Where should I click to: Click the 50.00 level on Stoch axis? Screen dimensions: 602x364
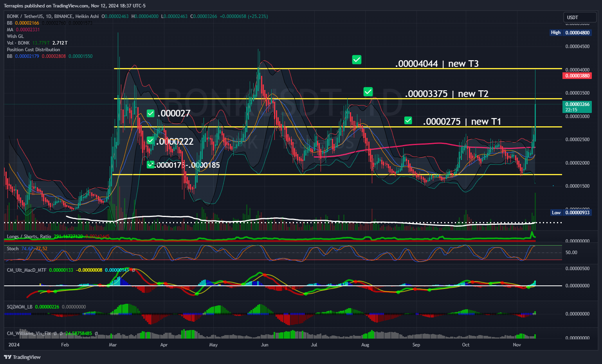[x=571, y=253]
